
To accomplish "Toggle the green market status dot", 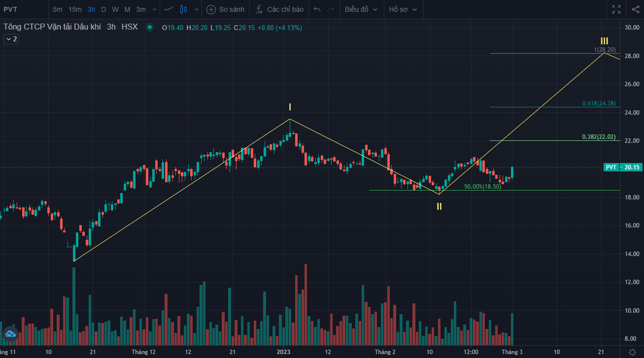I will [x=150, y=28].
